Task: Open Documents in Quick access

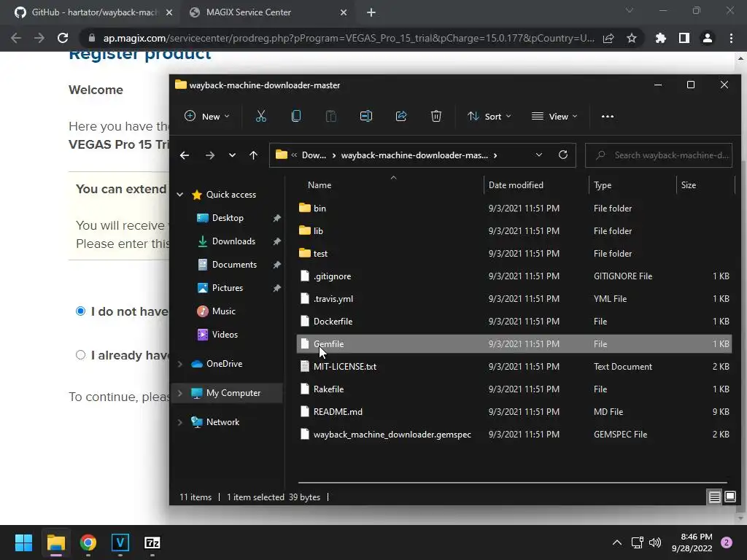Action: (234, 265)
